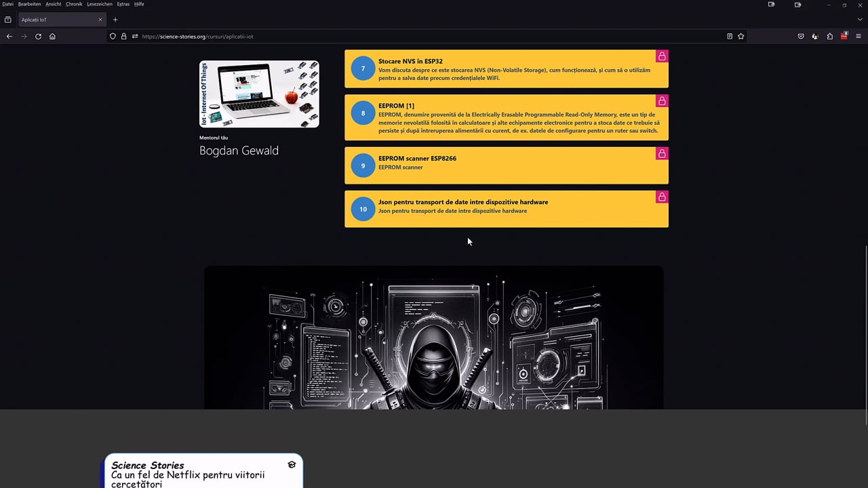This screenshot has width=868, height=488.
Task: Expand the list-all-tabs chevron
Action: (860, 20)
